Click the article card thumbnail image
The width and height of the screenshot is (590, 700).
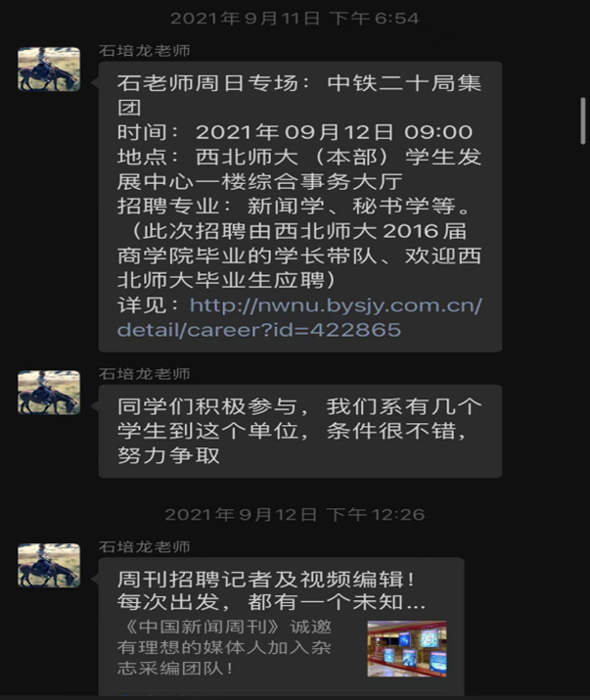click(x=407, y=649)
